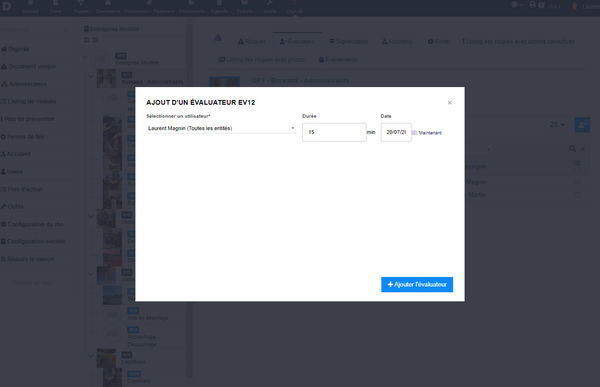Click the user avatar in the top bar
Screen dimensions: 600x387
coord(574,6)
